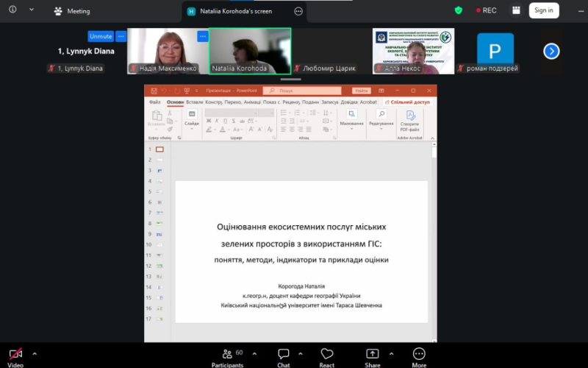The height and width of the screenshot is (368, 588).
Task: Click the Meeting button
Action: 72,11
